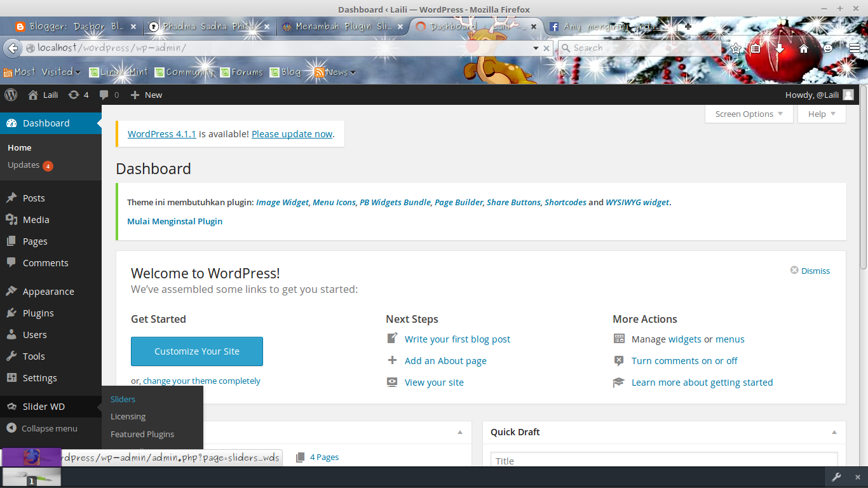Open the menus management link
The width and height of the screenshot is (868, 488).
(730, 339)
